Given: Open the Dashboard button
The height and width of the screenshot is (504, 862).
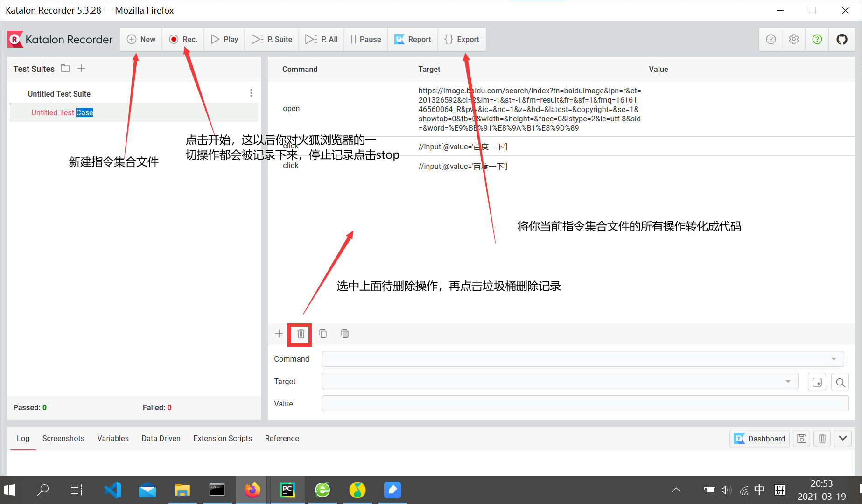Looking at the screenshot, I should click(759, 439).
